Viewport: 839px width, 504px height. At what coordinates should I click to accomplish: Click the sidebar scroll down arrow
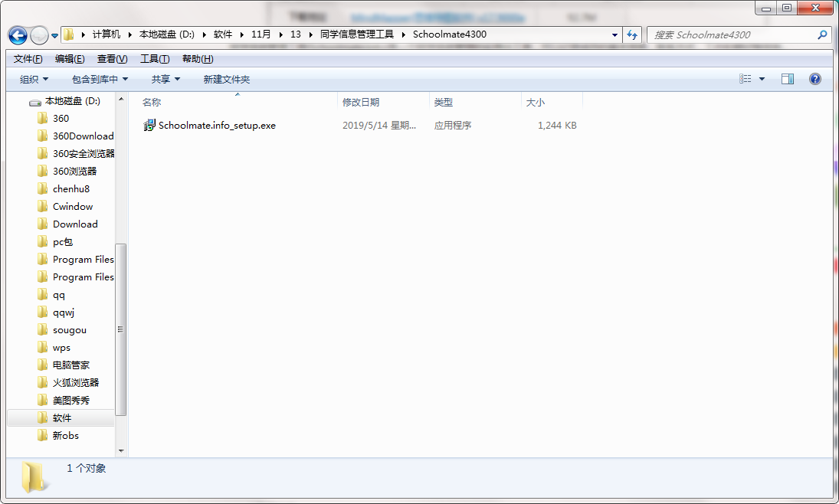(x=120, y=451)
